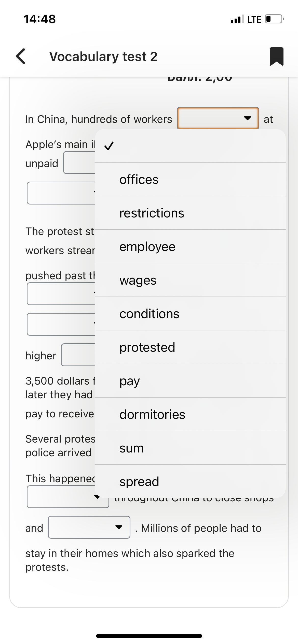Select the 'employee' option
This screenshot has height=644, width=298.
click(190, 246)
